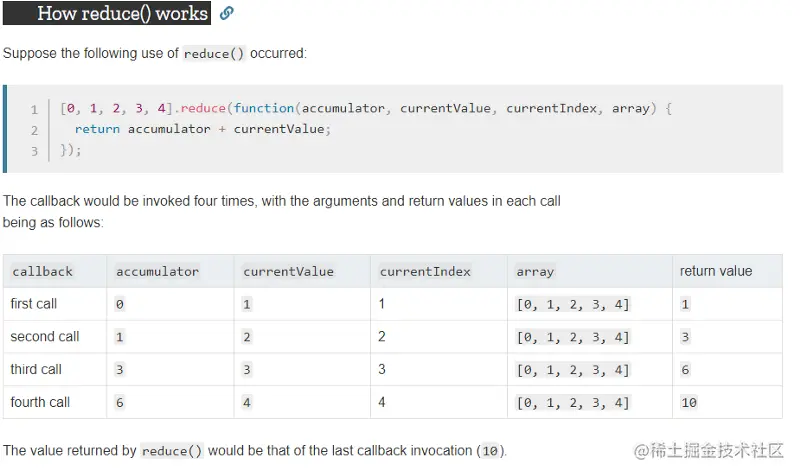Viewport: 800px width, 476px height.
Task: Click return value 10 in the fourth call row
Action: [x=688, y=403]
